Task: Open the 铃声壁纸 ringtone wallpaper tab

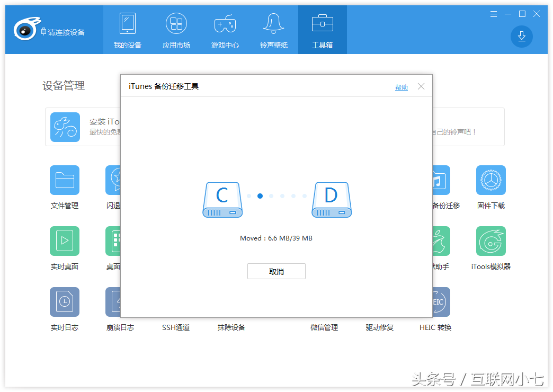Action: [274, 31]
